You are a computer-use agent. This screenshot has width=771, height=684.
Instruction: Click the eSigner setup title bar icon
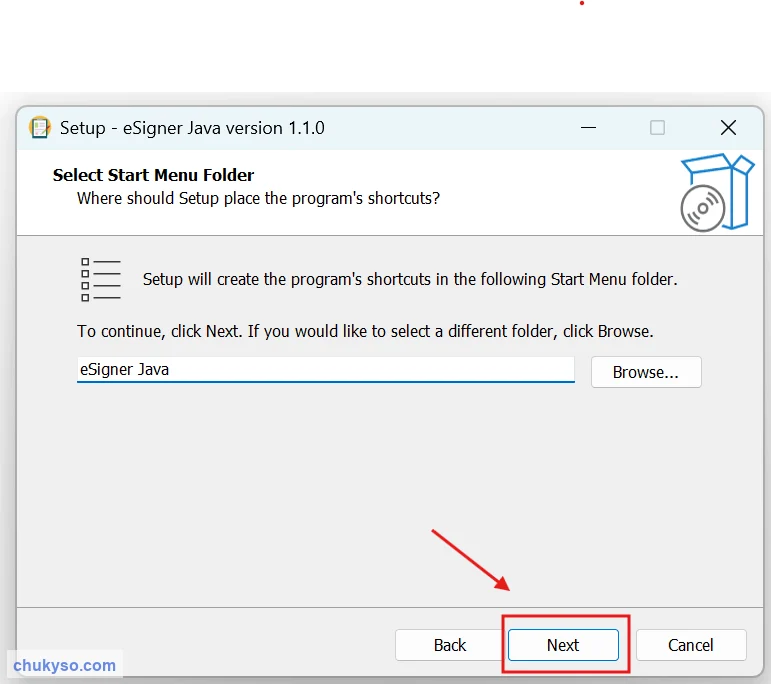pos(40,128)
